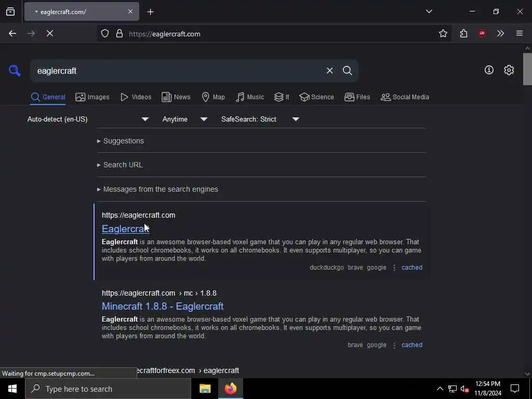Open more options dots on Minecraft 1.8.8 result
This screenshot has height=399, width=532.
point(394,345)
